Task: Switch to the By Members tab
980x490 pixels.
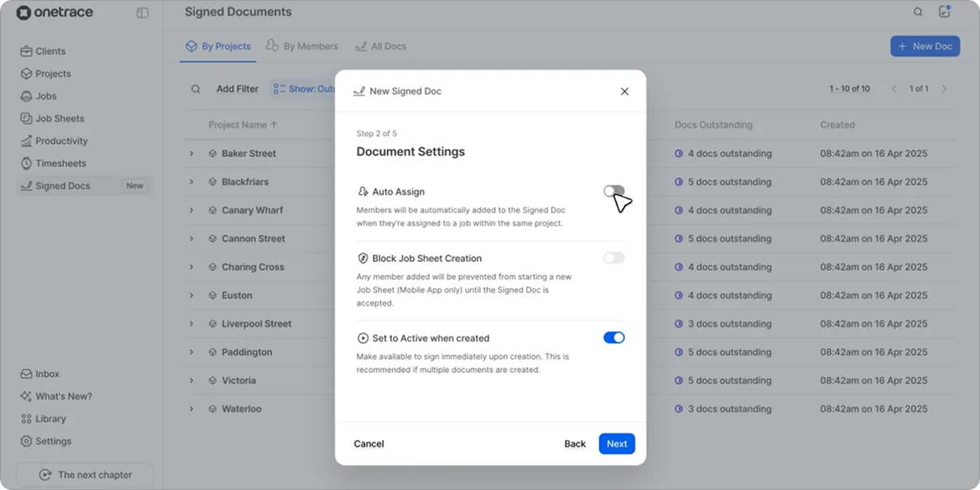Action: point(303,46)
